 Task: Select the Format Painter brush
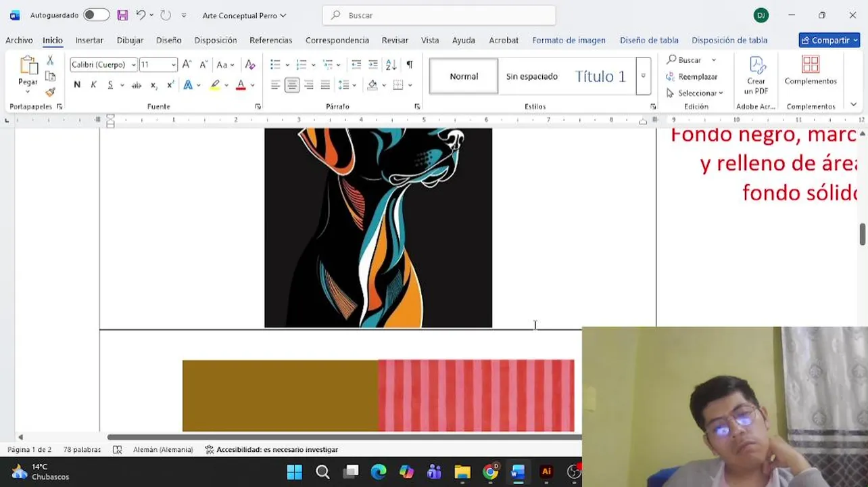click(x=50, y=92)
